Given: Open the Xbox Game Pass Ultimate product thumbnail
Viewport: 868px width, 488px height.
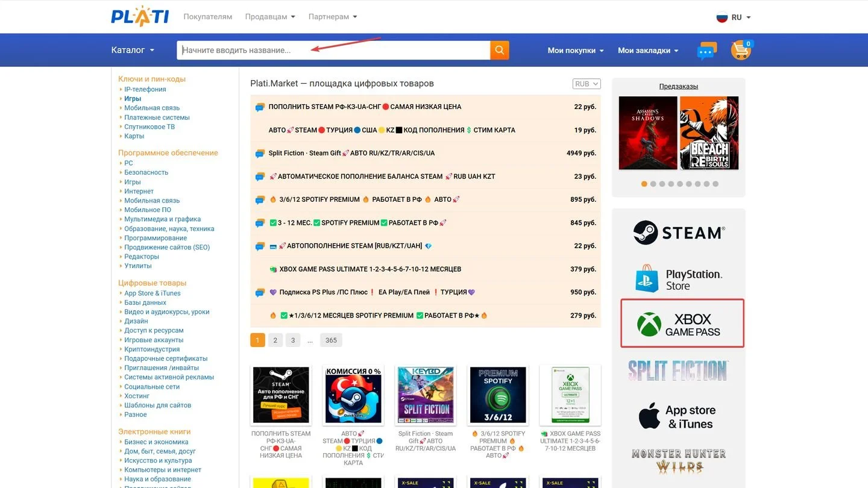Looking at the screenshot, I should 570,395.
